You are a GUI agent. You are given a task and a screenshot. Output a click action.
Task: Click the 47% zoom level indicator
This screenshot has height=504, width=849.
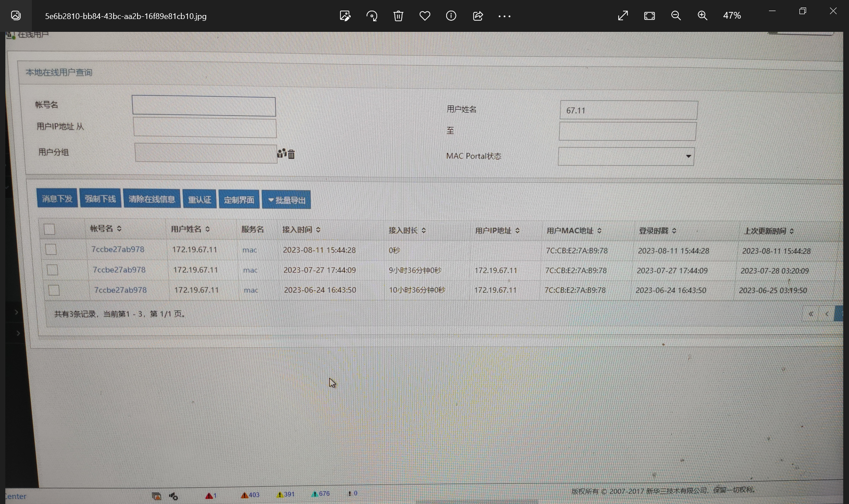pos(732,16)
